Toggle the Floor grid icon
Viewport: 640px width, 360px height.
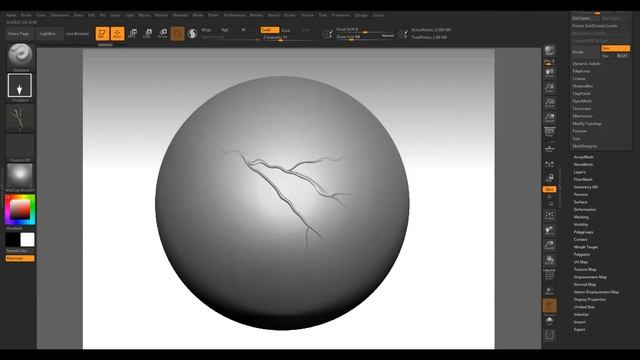coord(549,148)
